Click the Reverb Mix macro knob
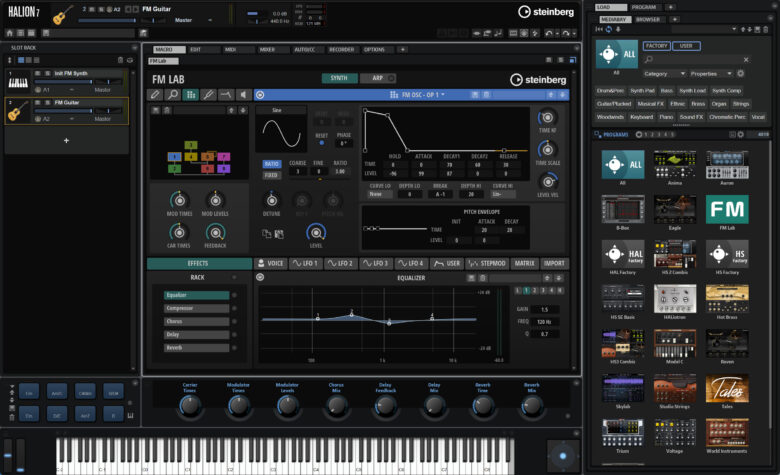This screenshot has height=475, width=780. pyautogui.click(x=532, y=406)
